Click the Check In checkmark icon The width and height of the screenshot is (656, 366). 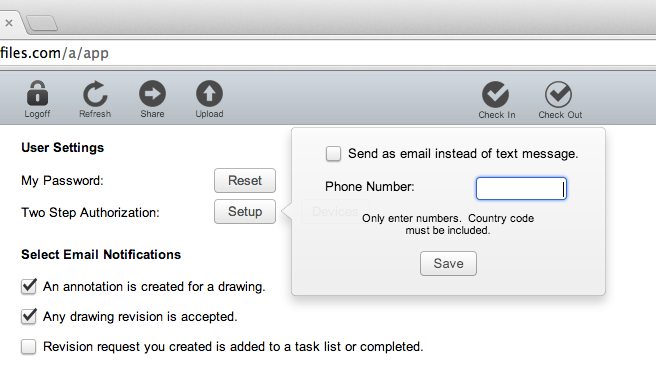pos(495,95)
